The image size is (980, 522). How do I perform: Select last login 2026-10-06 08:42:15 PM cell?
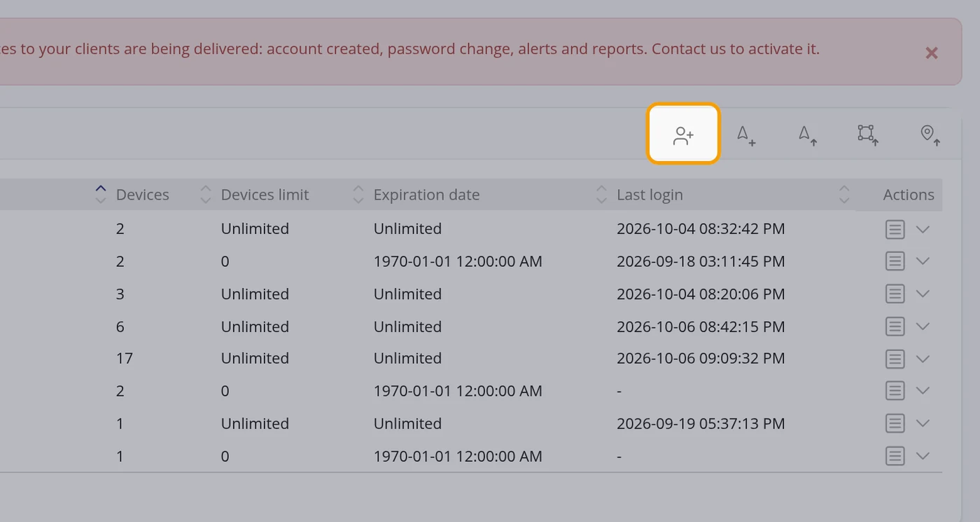(x=701, y=327)
